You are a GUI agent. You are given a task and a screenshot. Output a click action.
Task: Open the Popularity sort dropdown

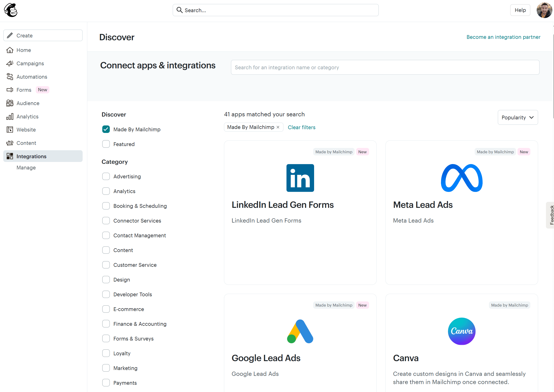517,117
